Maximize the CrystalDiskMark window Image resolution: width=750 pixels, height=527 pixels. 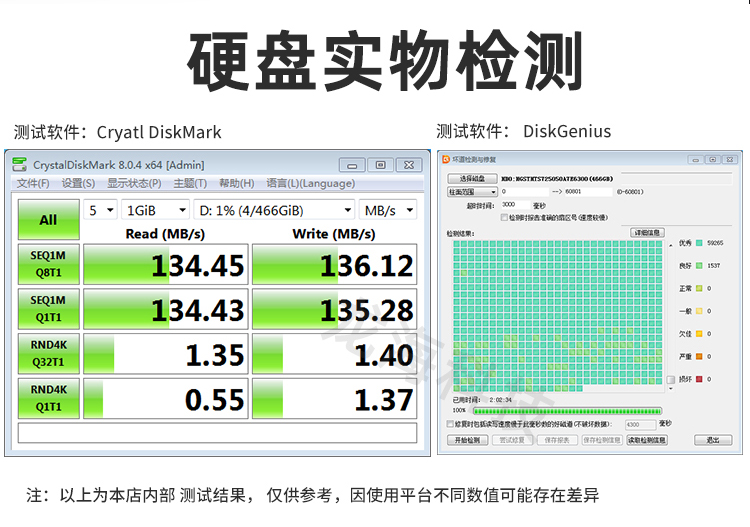click(x=381, y=165)
